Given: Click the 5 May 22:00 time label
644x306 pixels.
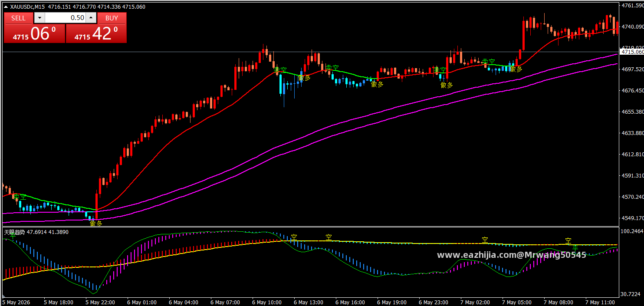Looking at the screenshot, I should (x=100, y=302).
